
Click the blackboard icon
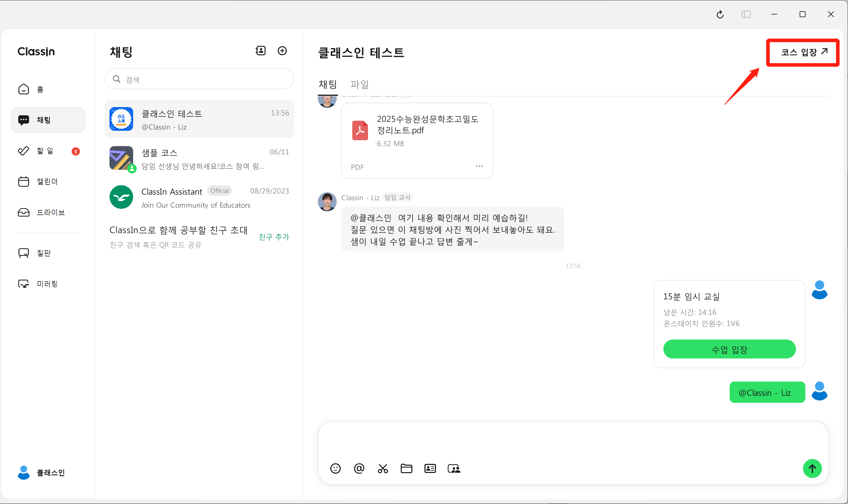tap(23, 253)
